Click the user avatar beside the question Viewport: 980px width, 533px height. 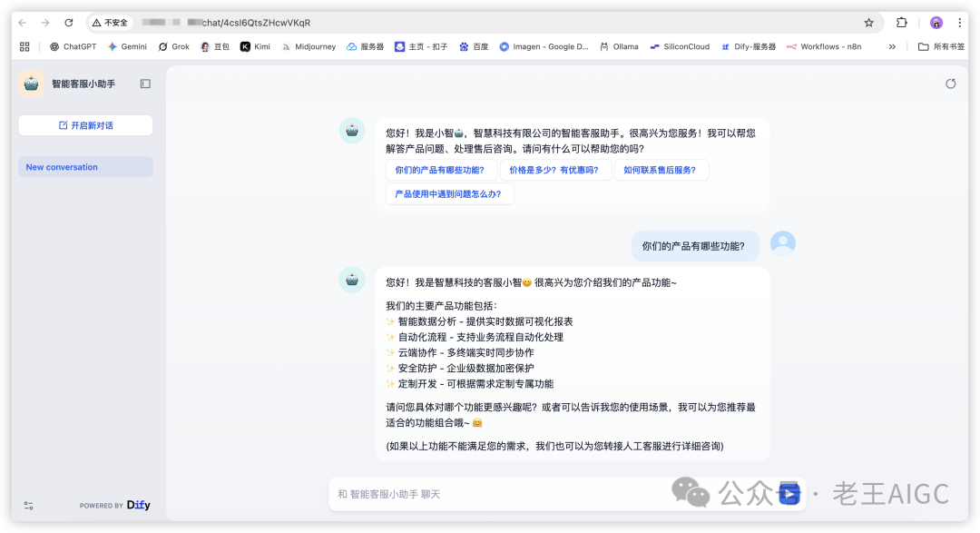pyautogui.click(x=782, y=243)
